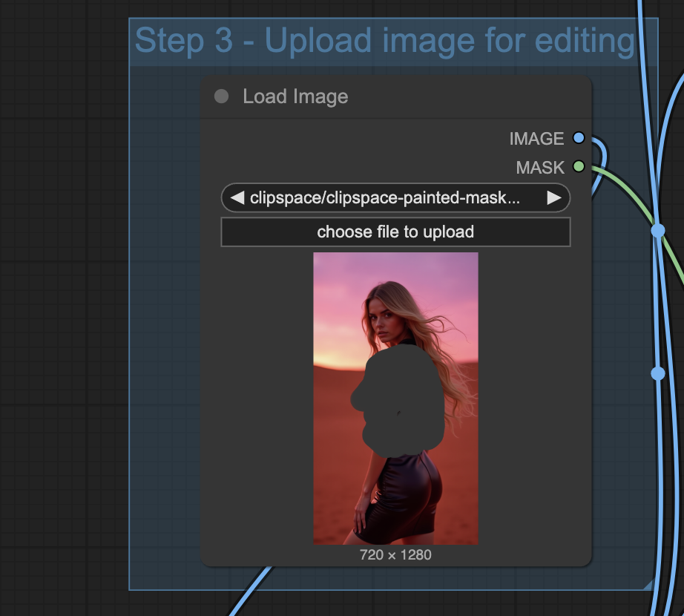Collapse the Load Image node using gray dot

[221, 96]
